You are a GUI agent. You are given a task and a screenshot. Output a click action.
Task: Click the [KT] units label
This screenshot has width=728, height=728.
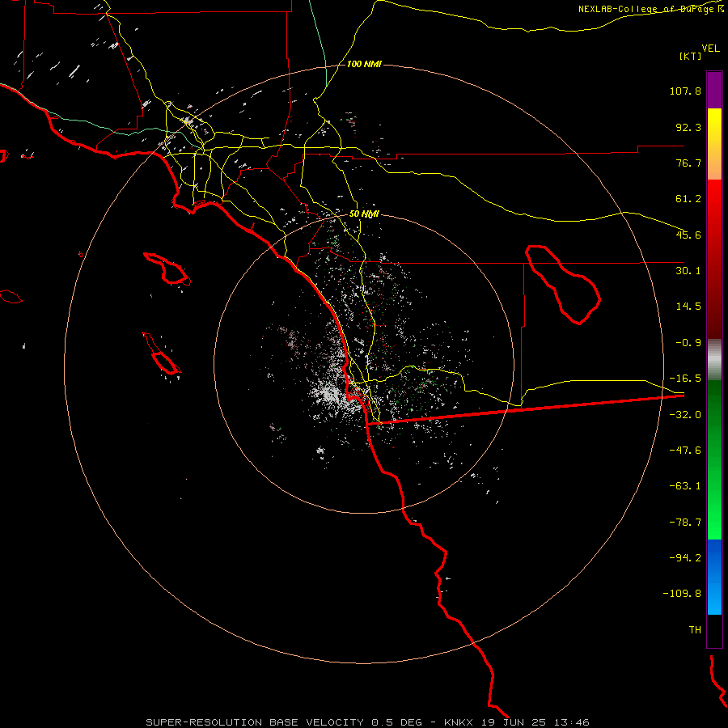tap(690, 56)
